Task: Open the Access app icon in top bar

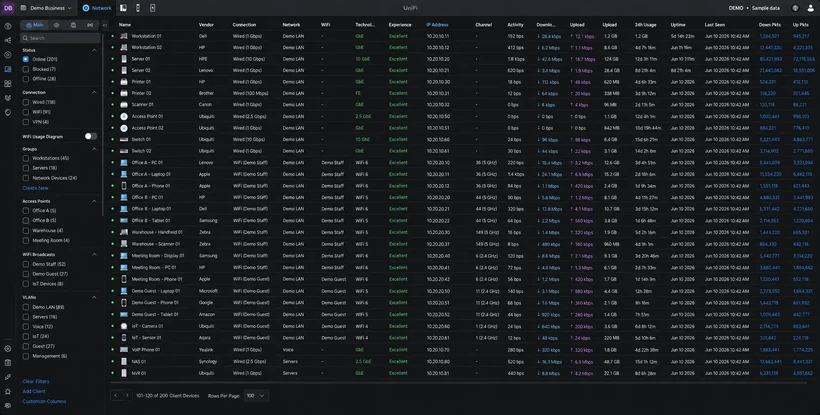Action: [152, 8]
